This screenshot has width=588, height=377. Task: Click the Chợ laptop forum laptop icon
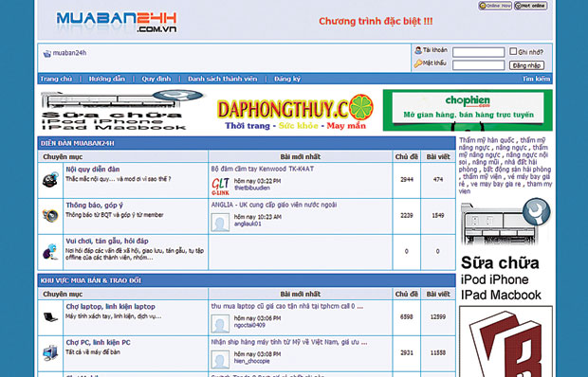50,317
